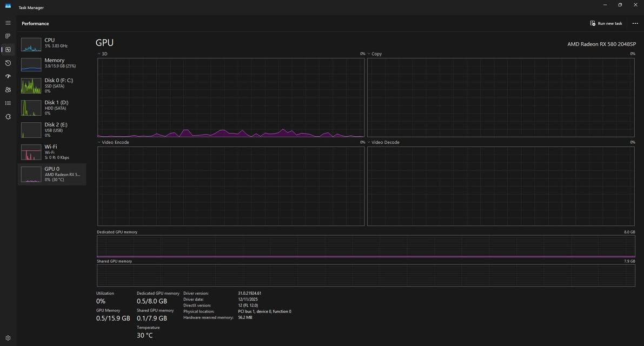Screen dimensions: 644x346
Task: Click the Dedicated GPU memory graph
Action: coord(366,246)
